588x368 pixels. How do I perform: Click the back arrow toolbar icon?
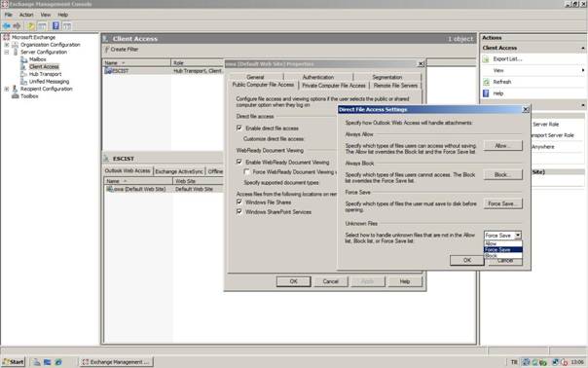click(7, 26)
